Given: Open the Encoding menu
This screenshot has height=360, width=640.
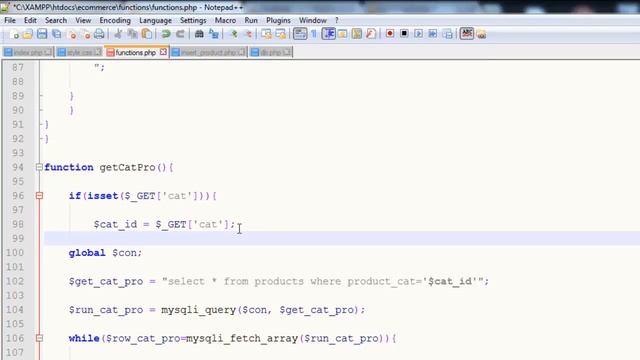Looking at the screenshot, I should (115, 20).
